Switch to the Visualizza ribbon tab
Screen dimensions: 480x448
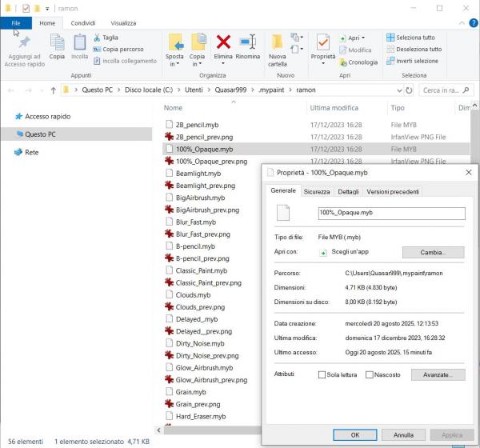(123, 23)
